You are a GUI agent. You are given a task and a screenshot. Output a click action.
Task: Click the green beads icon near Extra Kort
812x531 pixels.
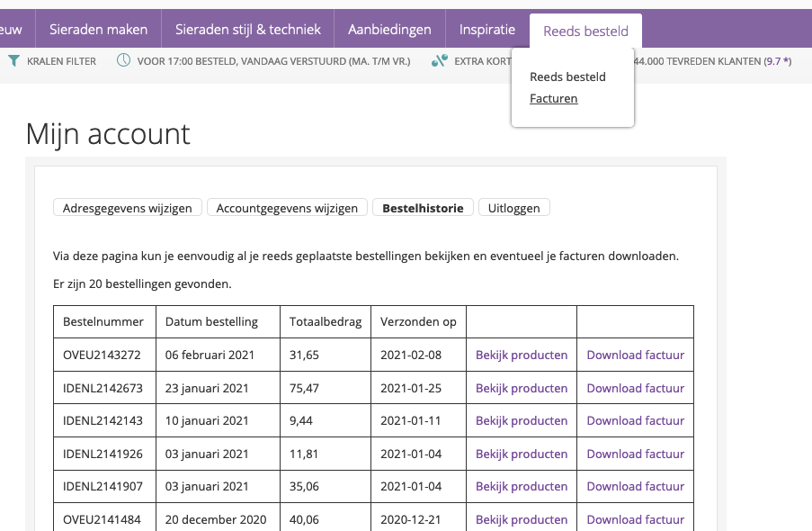point(439,61)
